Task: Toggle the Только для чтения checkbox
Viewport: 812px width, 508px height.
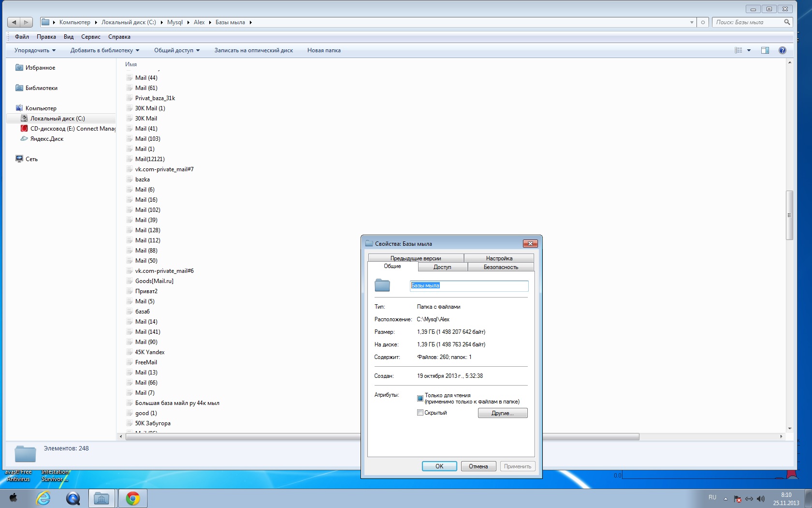Action: coord(420,398)
